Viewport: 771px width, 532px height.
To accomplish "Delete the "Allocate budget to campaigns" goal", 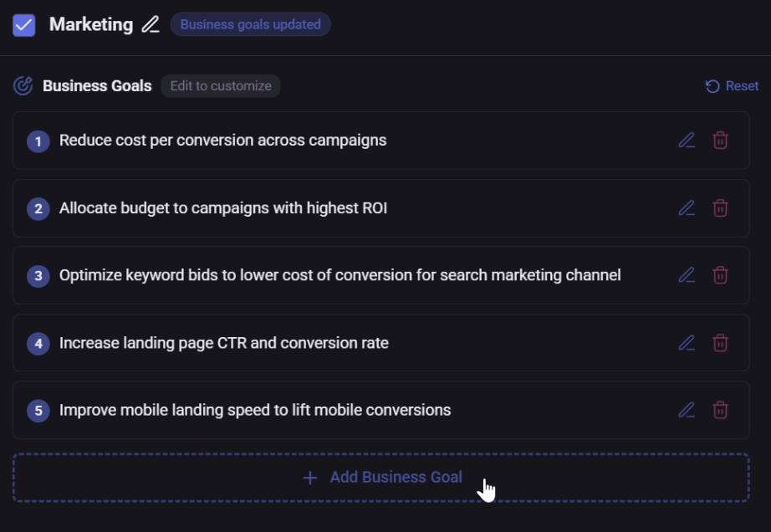I will pos(720,207).
